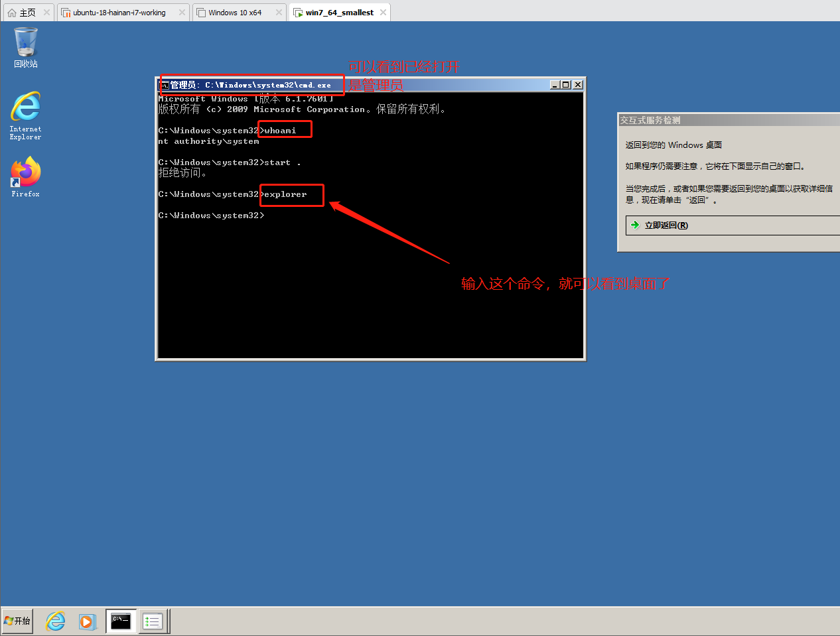Click the Interactive Services Detection taskbar icon
840x636 pixels.
153,621
